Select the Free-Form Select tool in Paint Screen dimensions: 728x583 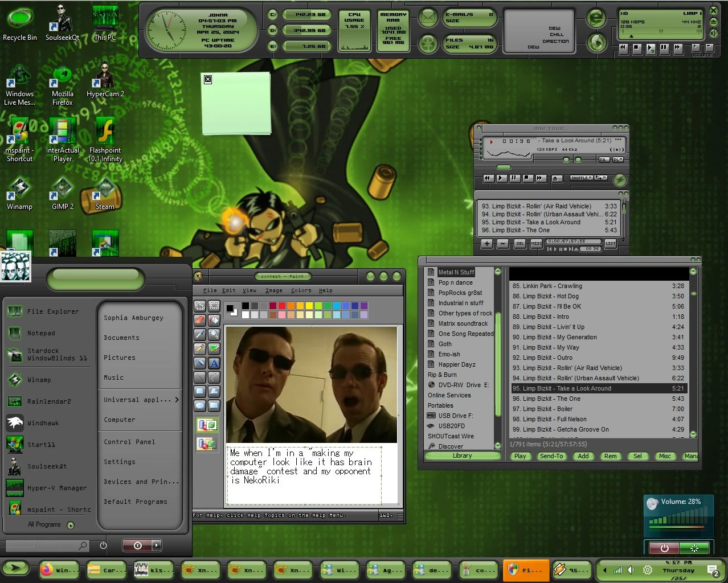pyautogui.click(x=200, y=306)
